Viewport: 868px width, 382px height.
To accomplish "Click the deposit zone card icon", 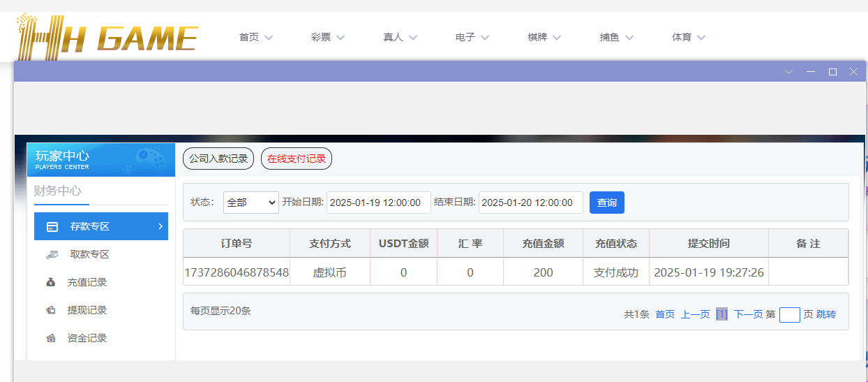I will point(52,227).
